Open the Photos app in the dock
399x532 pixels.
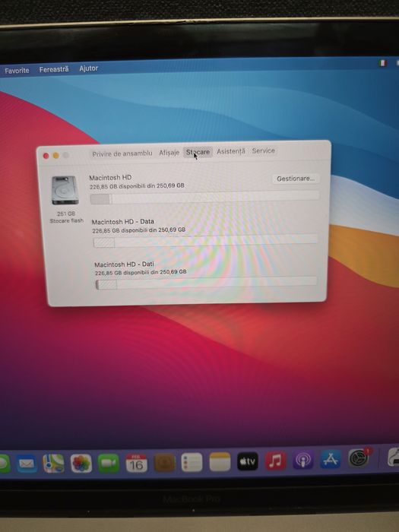pos(81,464)
